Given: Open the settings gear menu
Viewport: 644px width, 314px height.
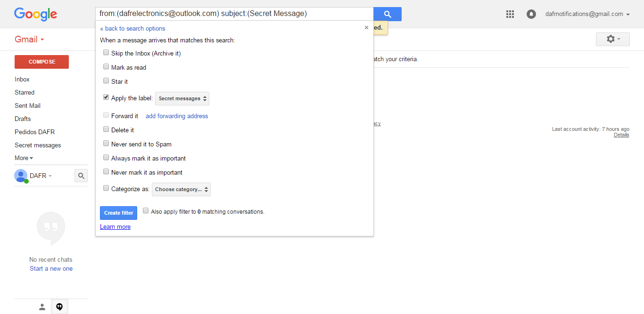Looking at the screenshot, I should pyautogui.click(x=612, y=39).
